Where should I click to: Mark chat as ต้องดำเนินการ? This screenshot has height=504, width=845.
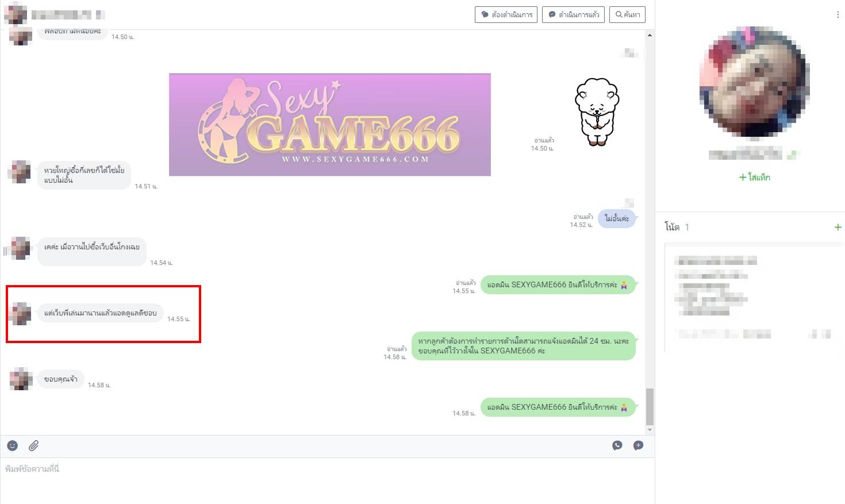click(506, 15)
